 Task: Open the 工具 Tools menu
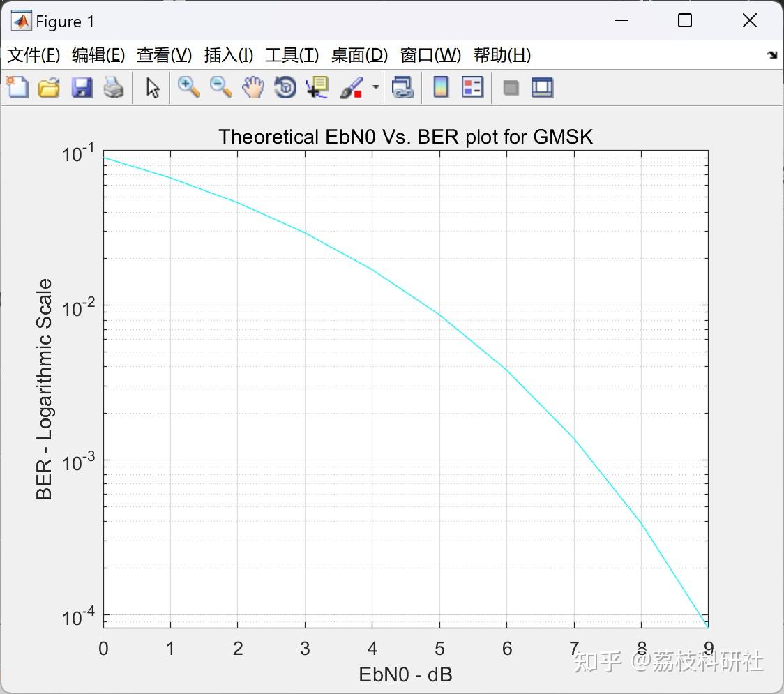292,55
